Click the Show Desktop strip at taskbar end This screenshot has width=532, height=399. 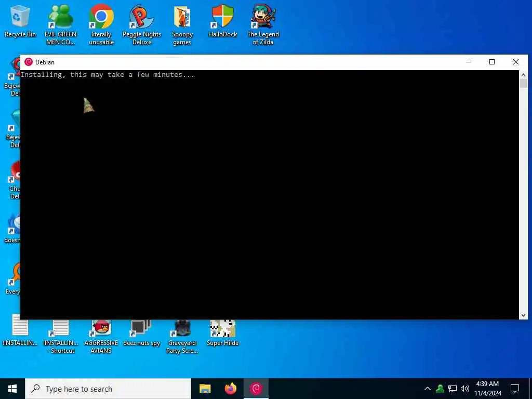click(x=530, y=389)
